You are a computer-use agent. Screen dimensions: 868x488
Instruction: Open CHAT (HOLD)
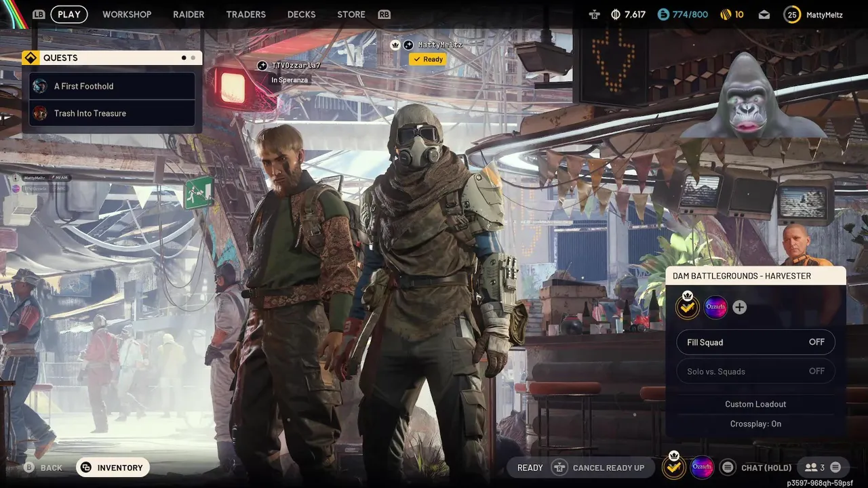click(x=766, y=468)
